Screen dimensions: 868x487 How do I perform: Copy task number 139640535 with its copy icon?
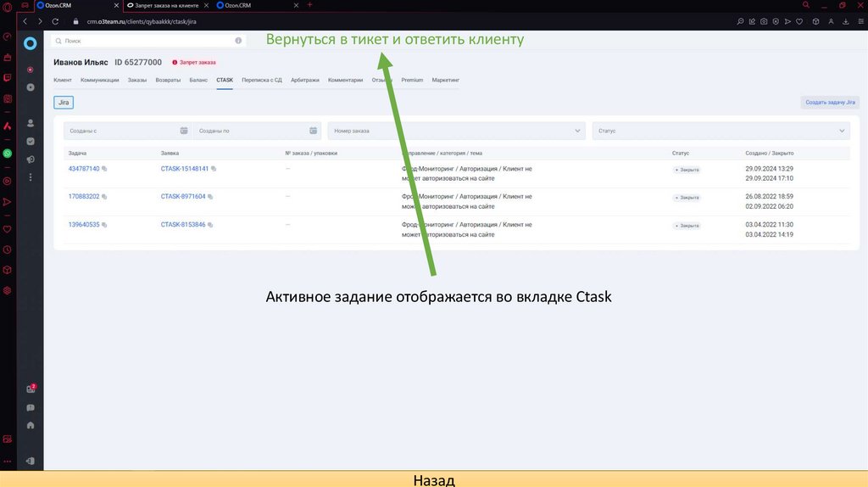point(104,225)
